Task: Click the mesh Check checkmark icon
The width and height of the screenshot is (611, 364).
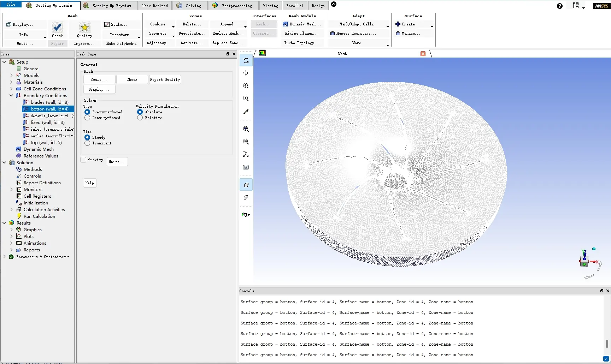Action: click(x=57, y=28)
